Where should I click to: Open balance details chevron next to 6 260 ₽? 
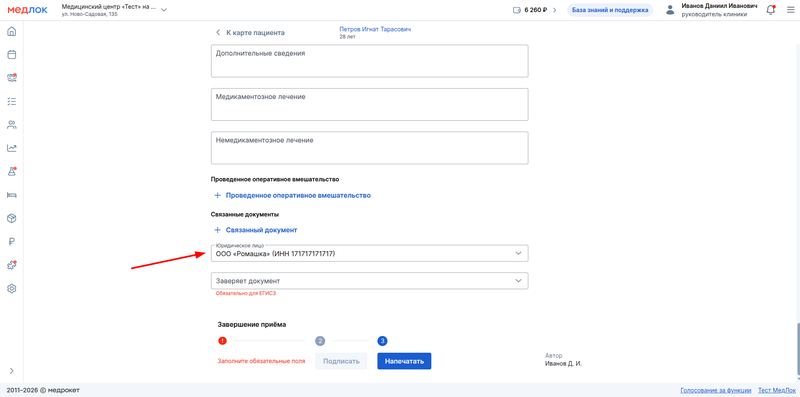coord(555,10)
